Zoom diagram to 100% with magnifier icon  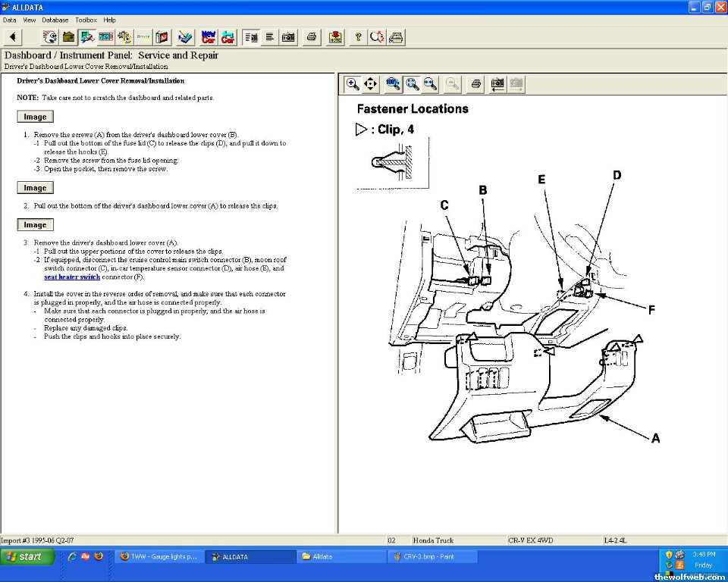coord(393,84)
